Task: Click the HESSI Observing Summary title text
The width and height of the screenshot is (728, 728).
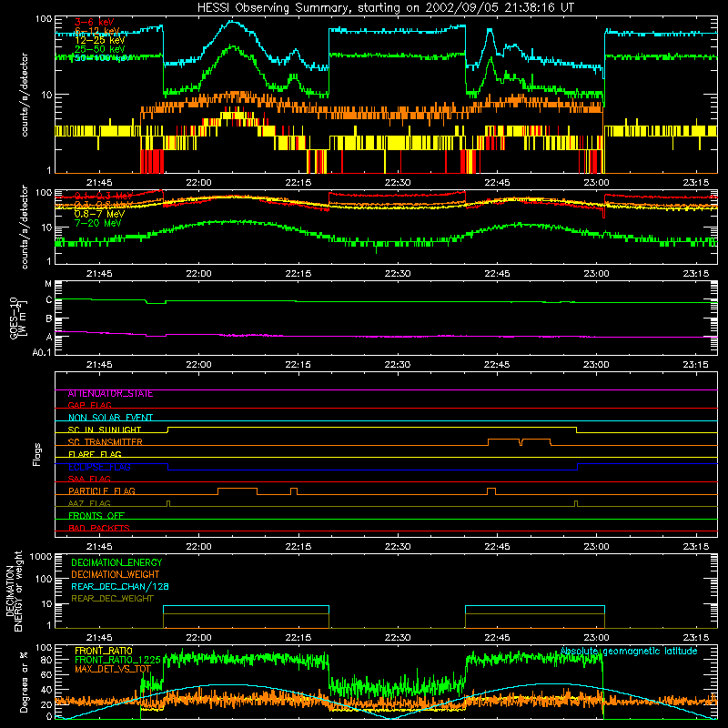Action: [385, 7]
